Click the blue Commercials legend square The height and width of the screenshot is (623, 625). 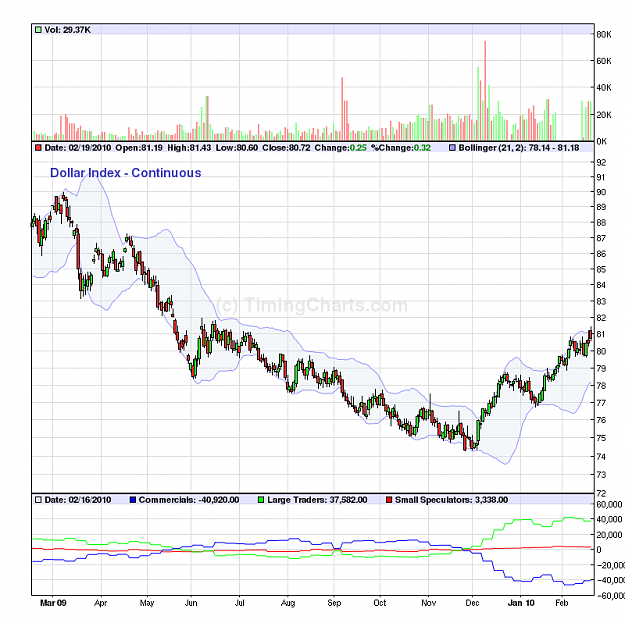tap(133, 500)
